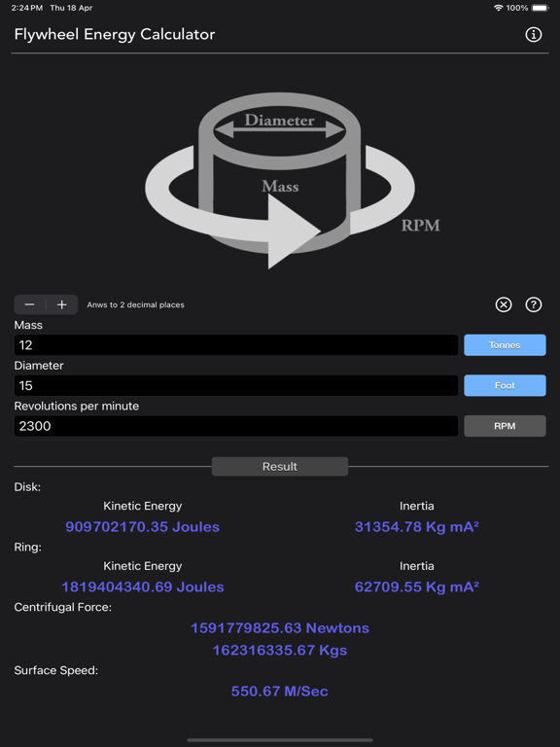
Task: Tap the Flywheel Energy Calculator title
Action: click(115, 34)
